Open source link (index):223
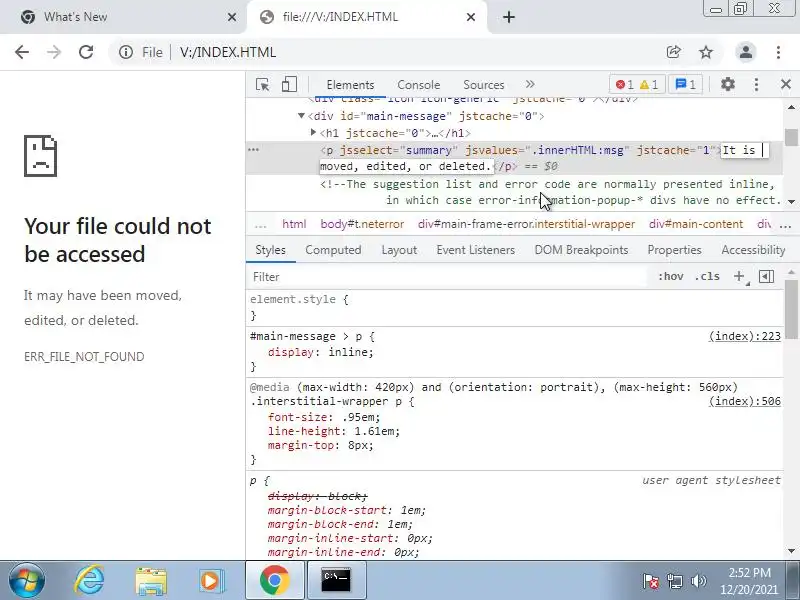The width and height of the screenshot is (800, 600). tap(744, 336)
